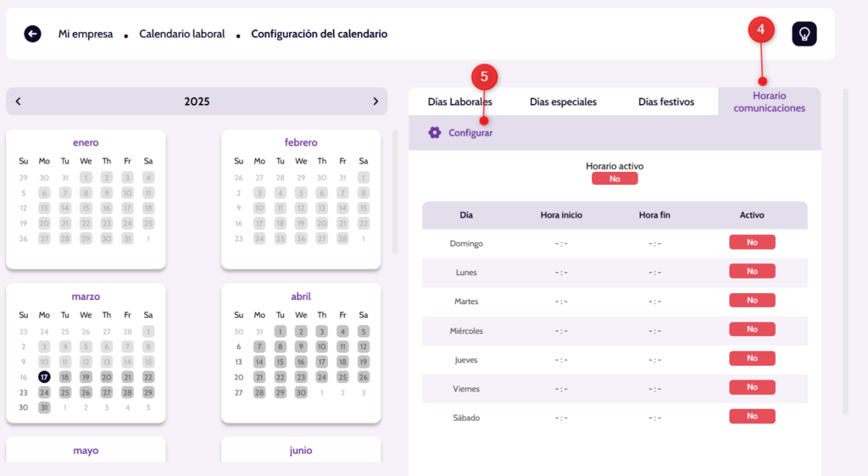The height and width of the screenshot is (476, 868).
Task: Navigate to Mi empresa breadcrumb
Action: tap(86, 34)
